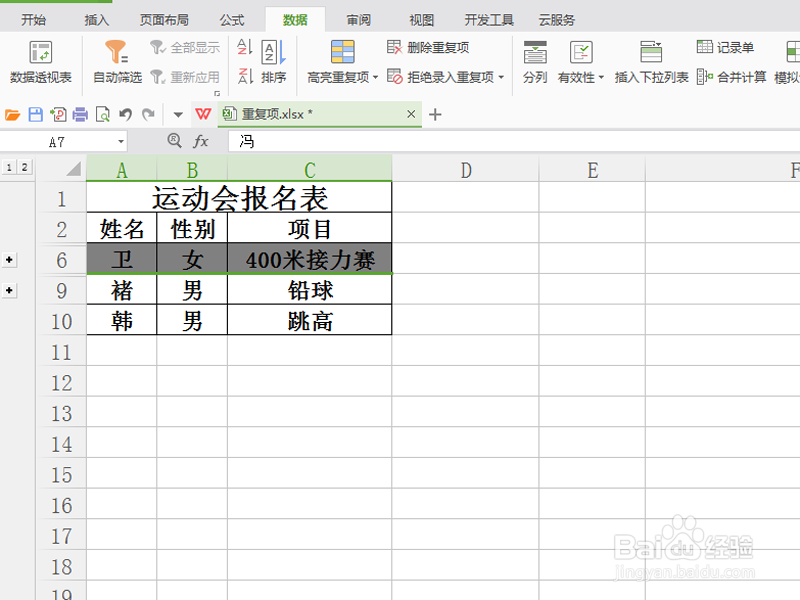The height and width of the screenshot is (600, 800).
Task: Click 合并计算 consolidate
Action: (732, 77)
